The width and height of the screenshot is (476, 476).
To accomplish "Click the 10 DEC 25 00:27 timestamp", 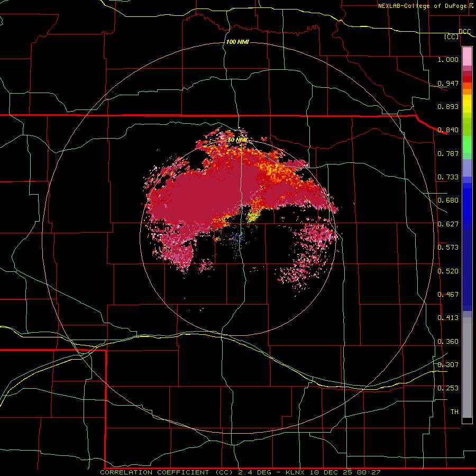I will 345,472.
